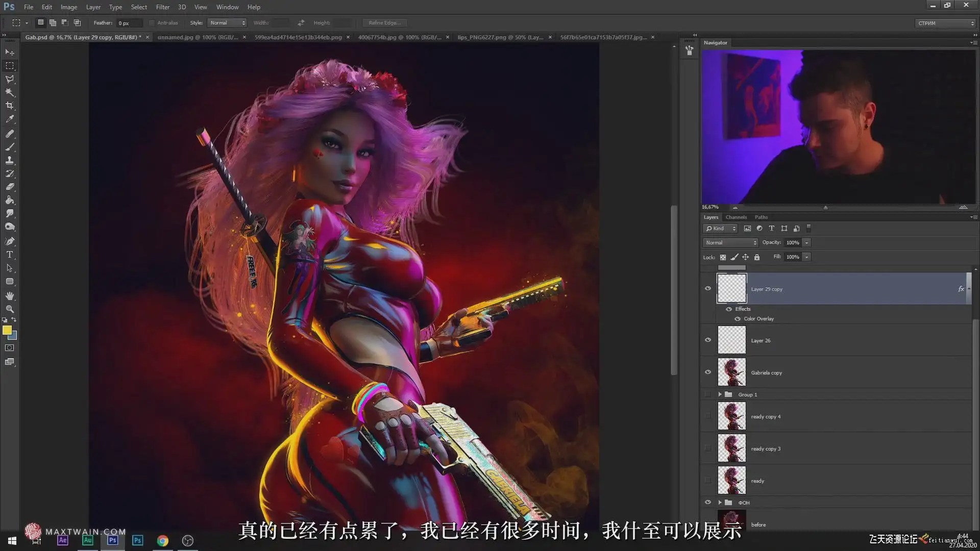Open the Opacity slider arrow
980x551 pixels.
point(807,243)
